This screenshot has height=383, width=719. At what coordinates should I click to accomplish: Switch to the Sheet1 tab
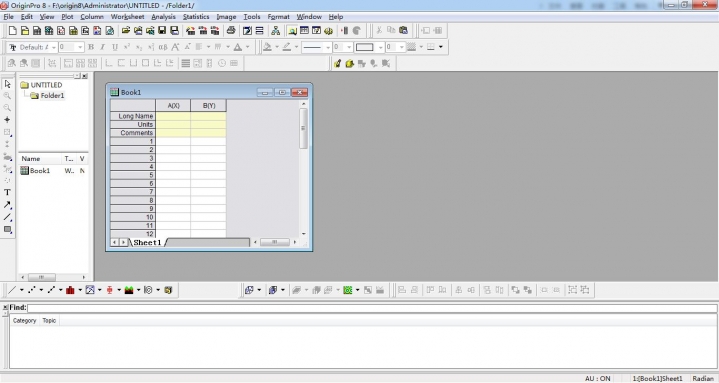[147, 242]
